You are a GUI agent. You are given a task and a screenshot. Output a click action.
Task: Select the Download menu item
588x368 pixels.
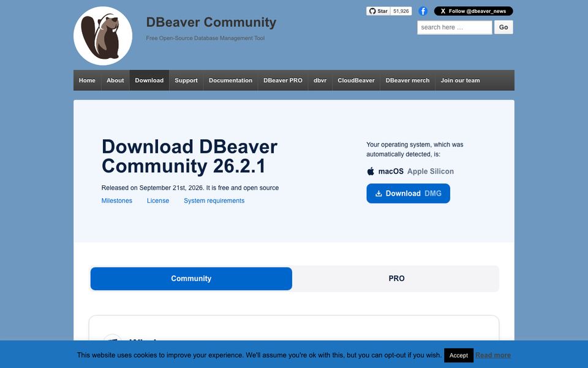tap(149, 80)
